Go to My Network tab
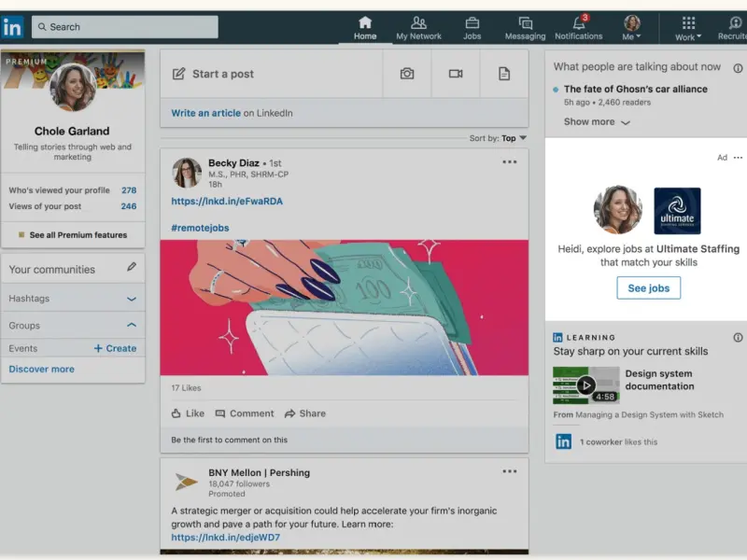 coord(418,26)
